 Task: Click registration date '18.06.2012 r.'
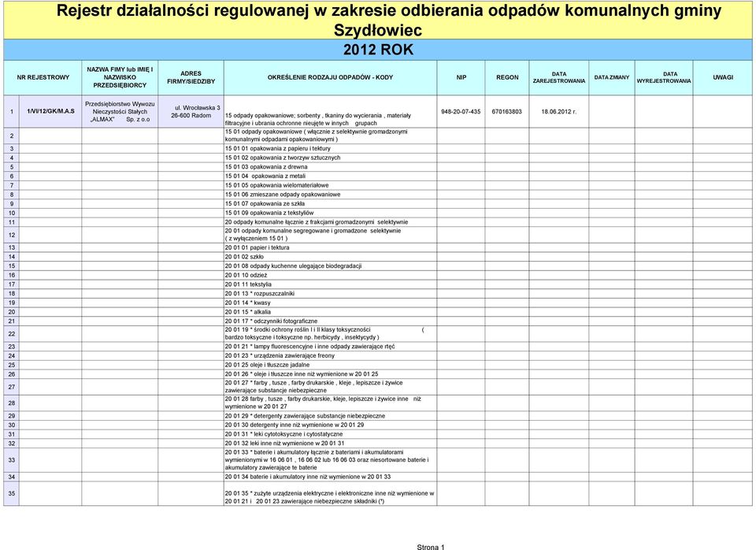coord(559,111)
